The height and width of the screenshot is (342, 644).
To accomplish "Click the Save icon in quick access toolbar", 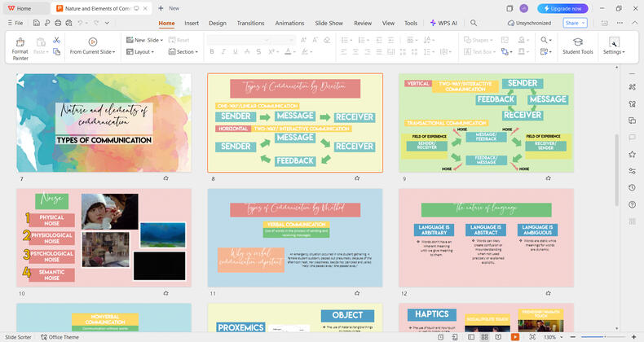I will (37, 23).
